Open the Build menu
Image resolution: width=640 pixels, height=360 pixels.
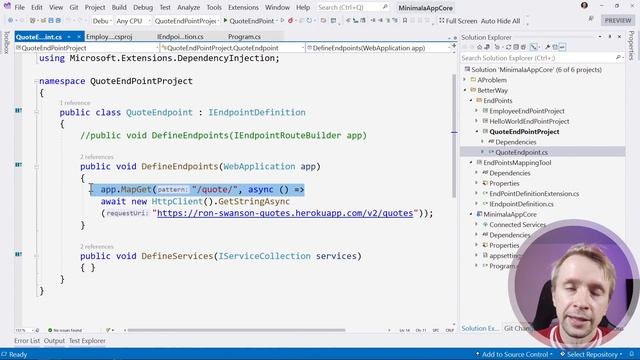tap(119, 7)
